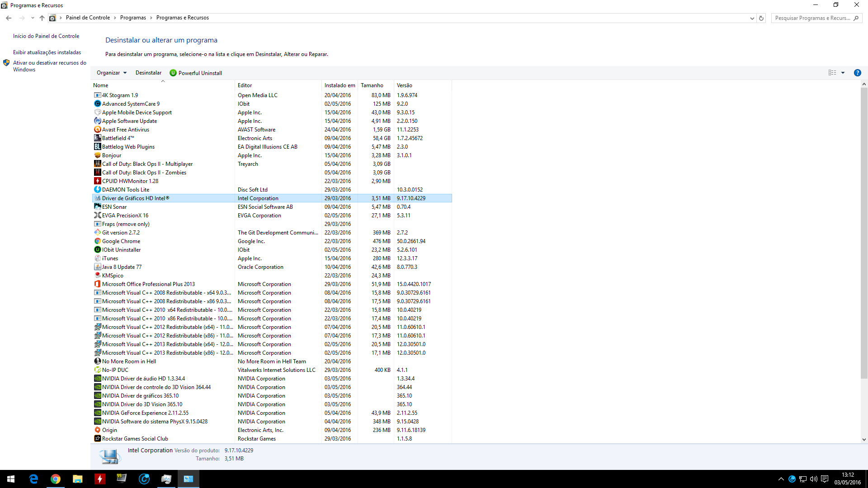Click the EVGA PrecisionX 16 icon
This screenshot has height=488, width=868.
(x=97, y=216)
